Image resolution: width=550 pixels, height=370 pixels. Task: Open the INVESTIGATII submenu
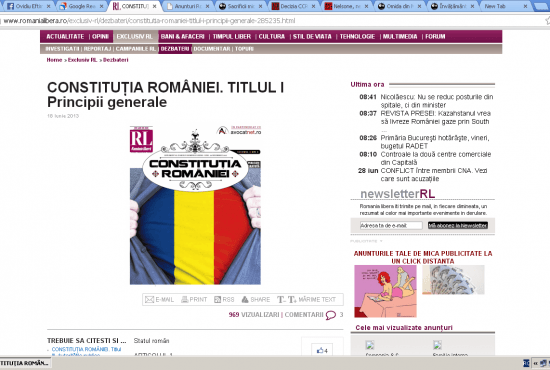click(62, 49)
